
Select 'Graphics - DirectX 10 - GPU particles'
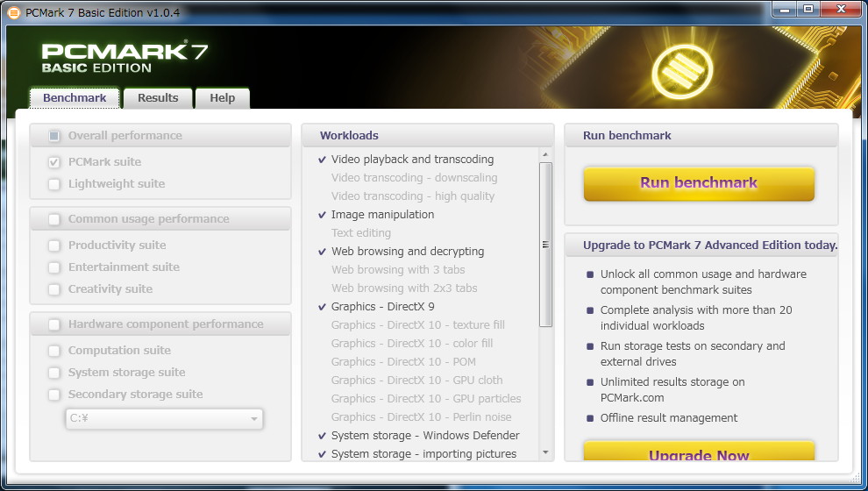click(x=426, y=399)
